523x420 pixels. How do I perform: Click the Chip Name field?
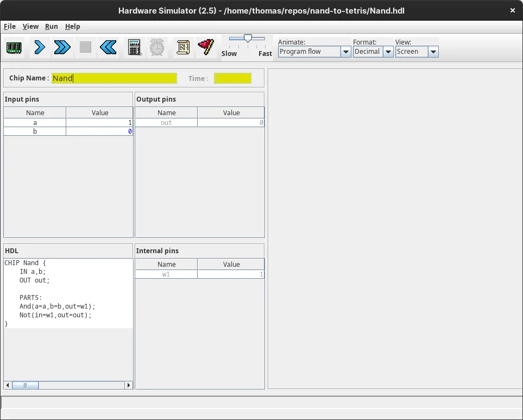click(114, 78)
